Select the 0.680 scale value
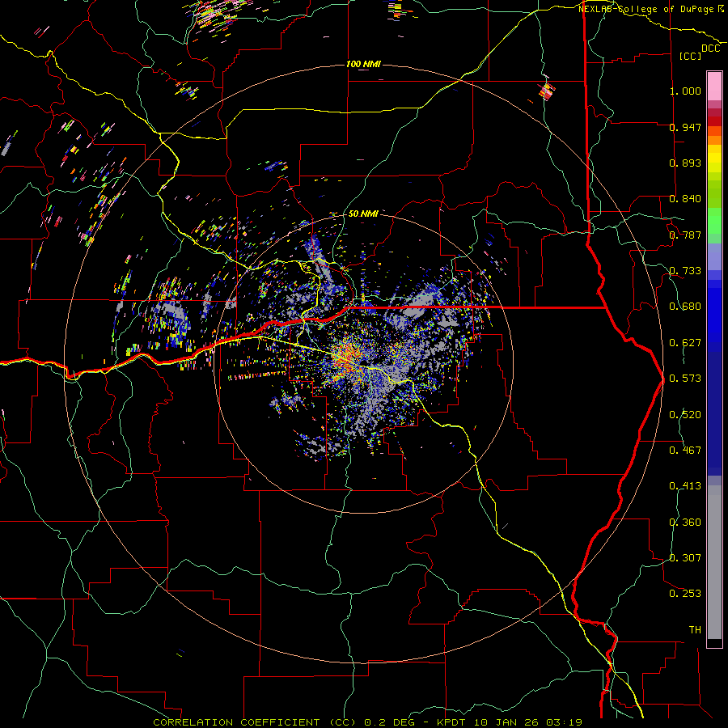 tap(685, 307)
